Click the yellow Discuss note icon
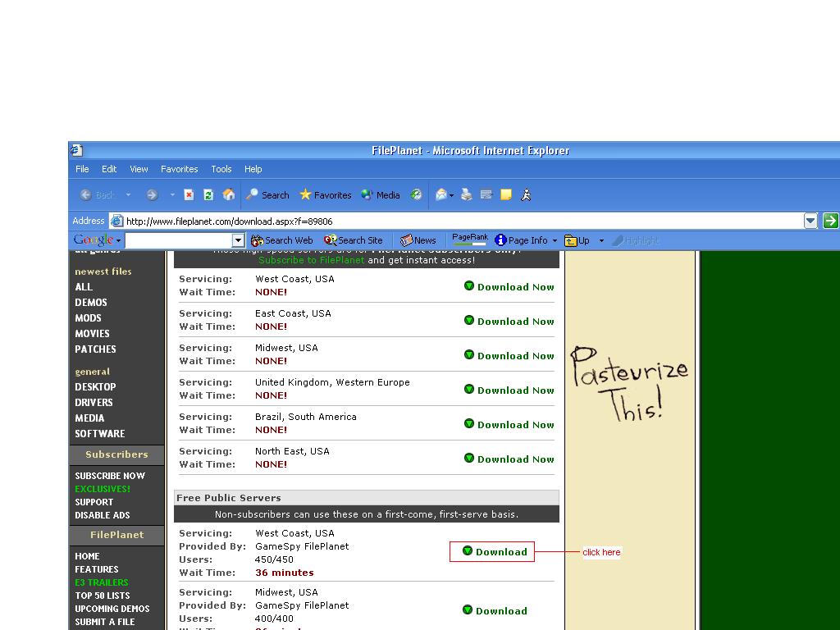Screen dimensions: 840x630 tap(505, 195)
